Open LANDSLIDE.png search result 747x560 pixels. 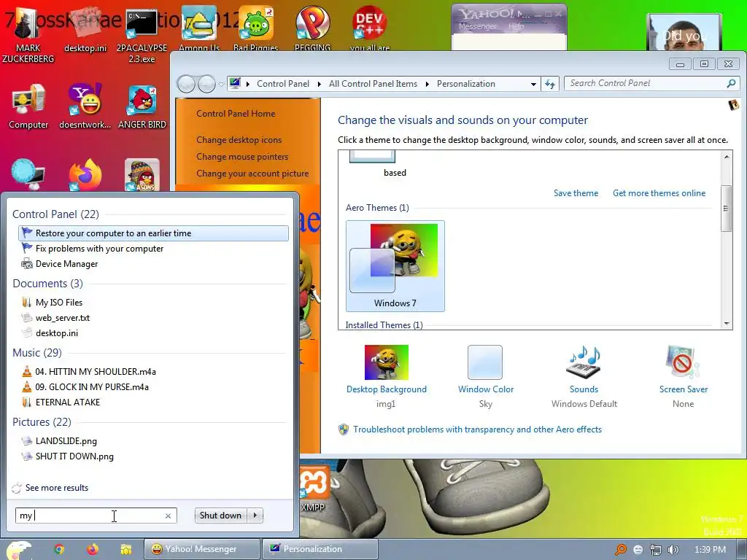pyautogui.click(x=153, y=441)
